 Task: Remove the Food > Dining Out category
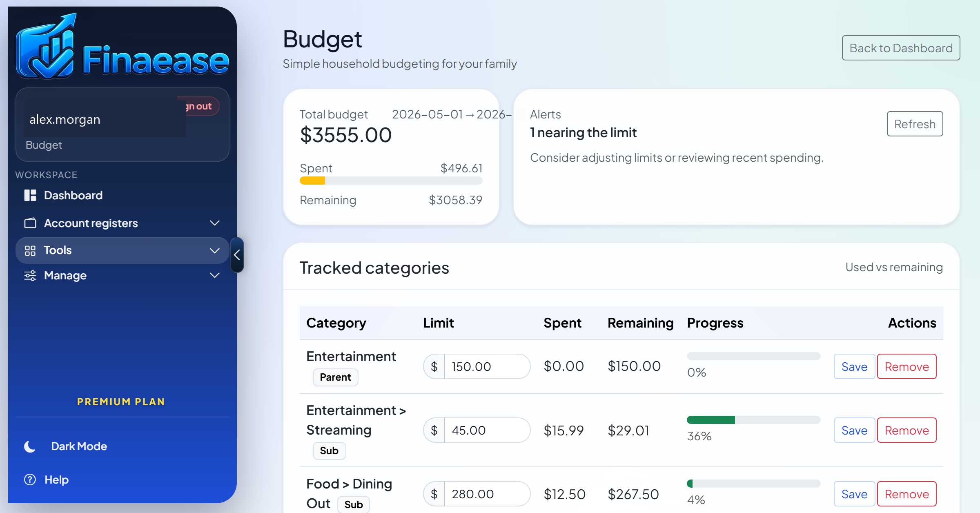coord(906,494)
